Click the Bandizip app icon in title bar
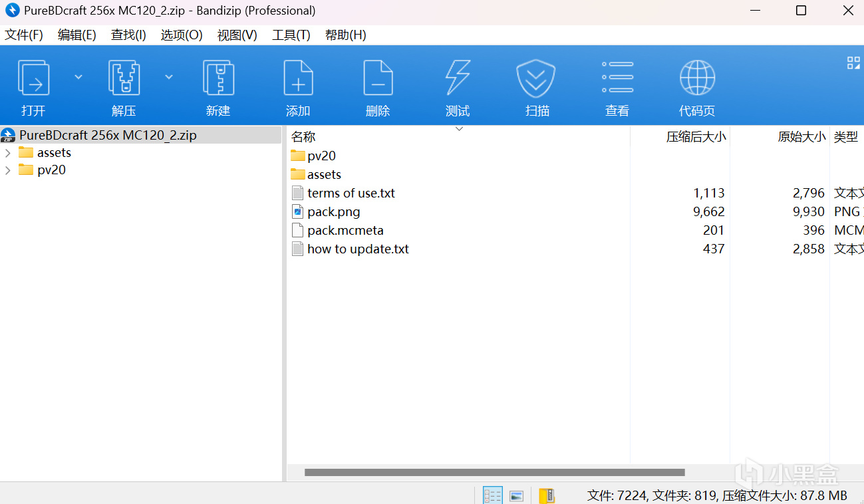Viewport: 864px width, 504px height. 12,11
